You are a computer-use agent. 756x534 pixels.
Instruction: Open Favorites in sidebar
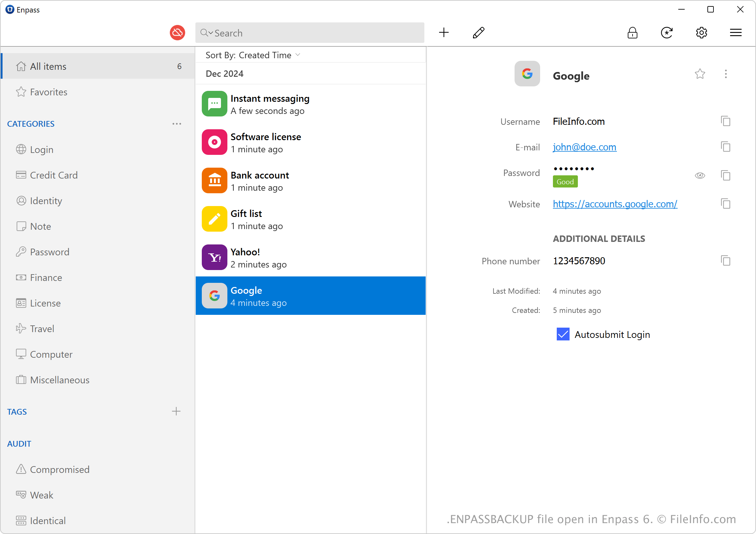click(x=98, y=92)
